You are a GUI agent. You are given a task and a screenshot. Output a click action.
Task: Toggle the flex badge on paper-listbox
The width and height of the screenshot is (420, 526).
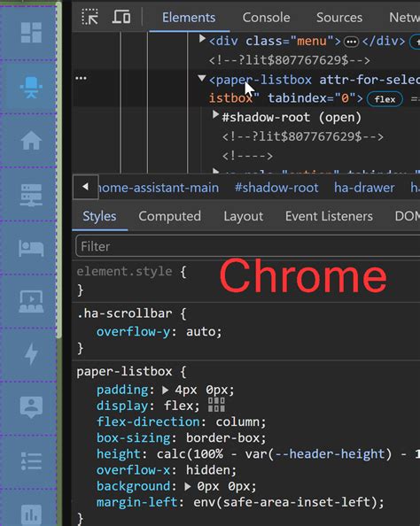[x=385, y=99]
